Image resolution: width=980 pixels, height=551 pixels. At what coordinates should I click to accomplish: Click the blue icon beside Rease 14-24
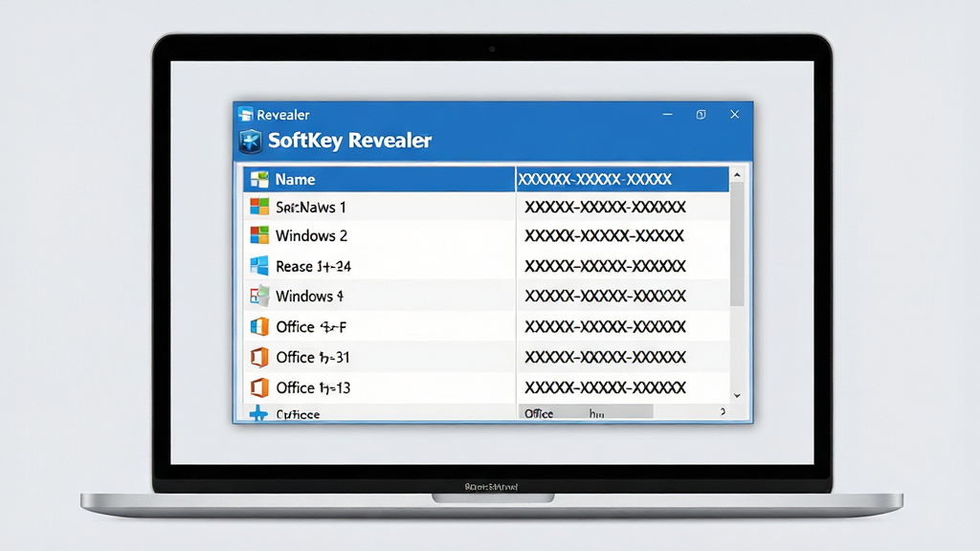(259, 266)
